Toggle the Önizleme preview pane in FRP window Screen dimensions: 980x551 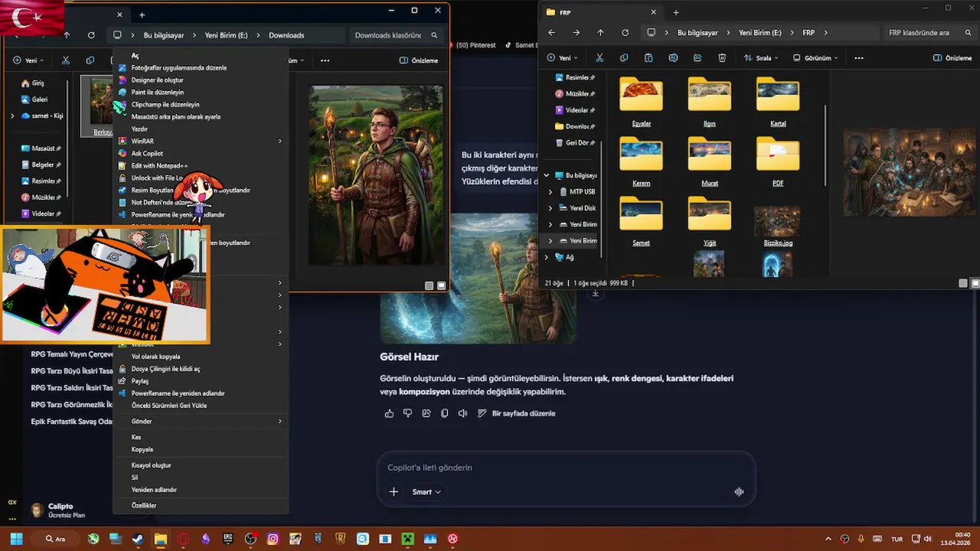952,58
